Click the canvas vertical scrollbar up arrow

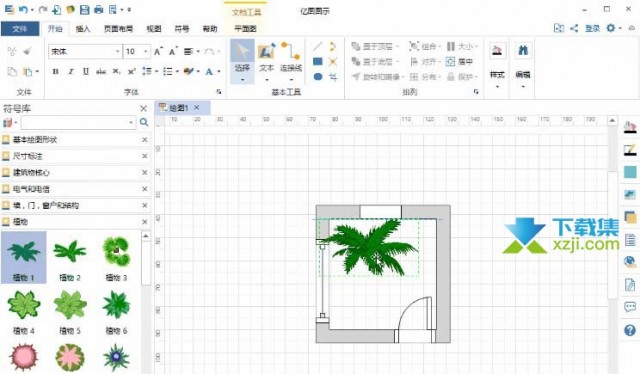tap(612, 120)
